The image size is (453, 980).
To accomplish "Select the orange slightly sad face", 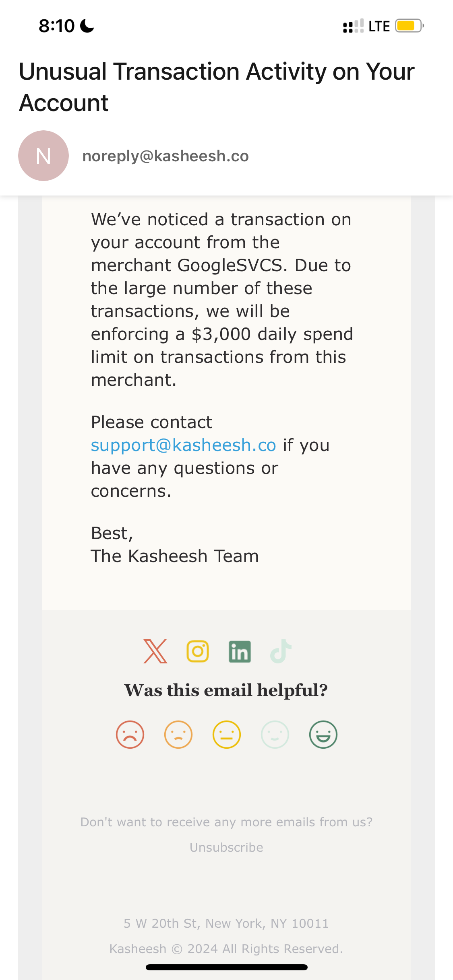I will point(178,735).
